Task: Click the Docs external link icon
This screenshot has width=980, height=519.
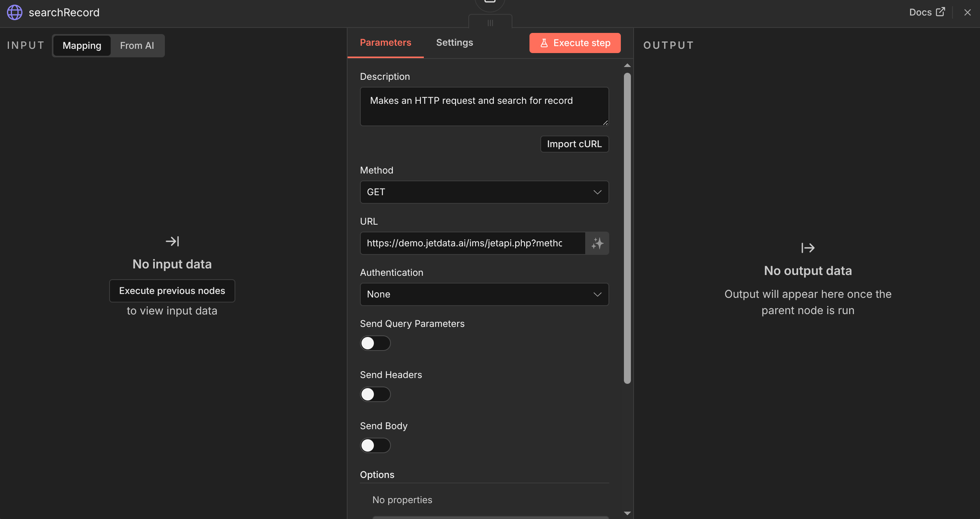Action: 940,12
